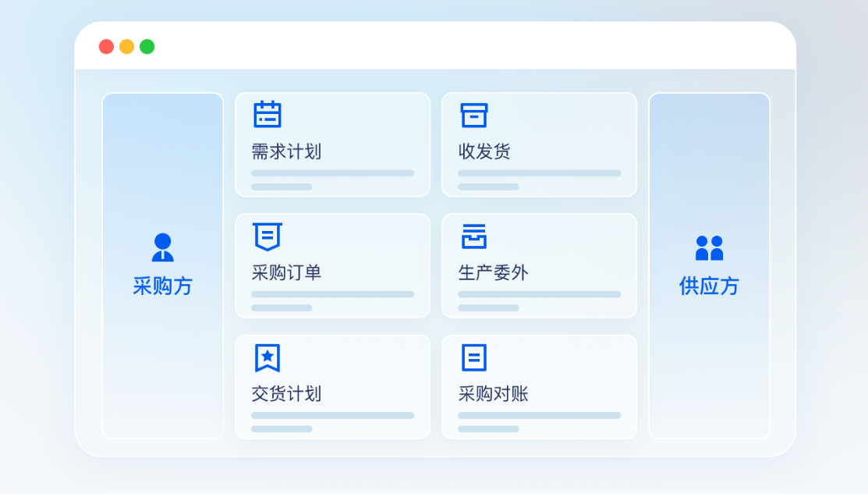Screen dimensions: 868x494
Task: Click the red close window dot
Action: (x=106, y=47)
